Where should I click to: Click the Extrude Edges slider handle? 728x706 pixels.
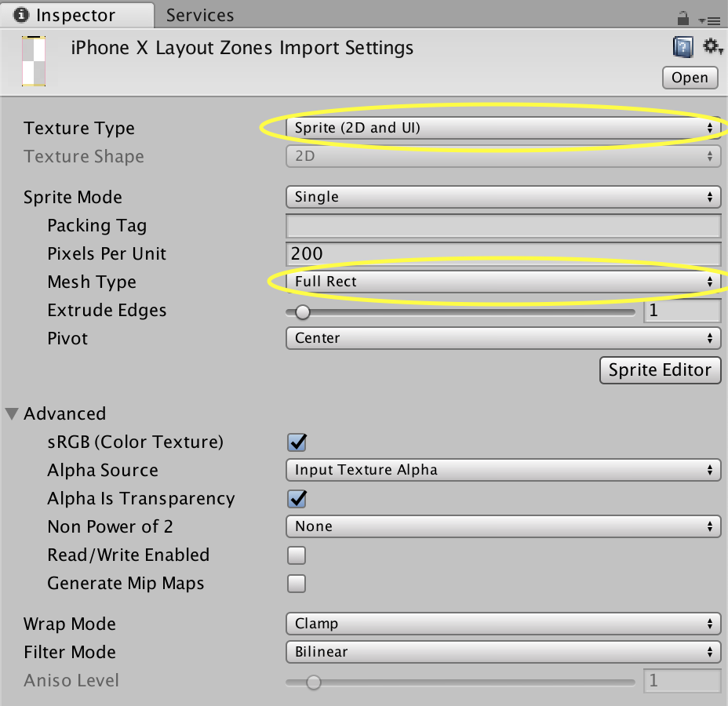click(303, 312)
